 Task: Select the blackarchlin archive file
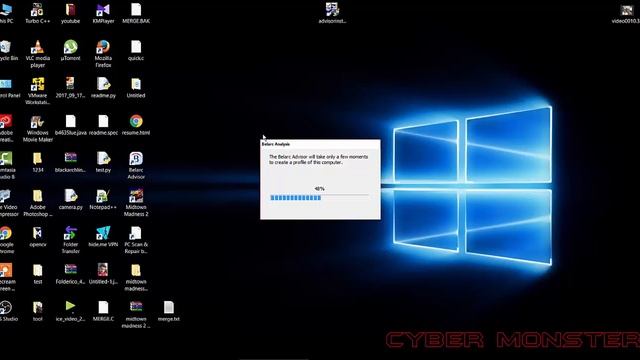(70, 158)
